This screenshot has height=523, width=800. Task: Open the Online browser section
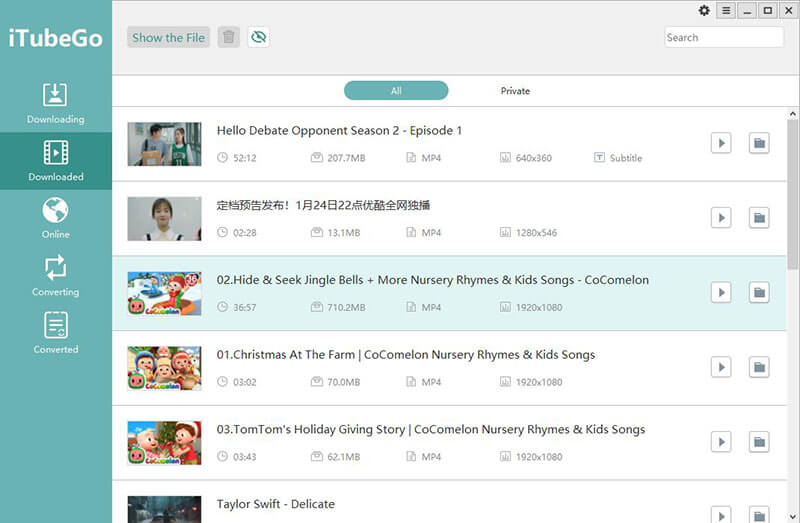tap(56, 218)
